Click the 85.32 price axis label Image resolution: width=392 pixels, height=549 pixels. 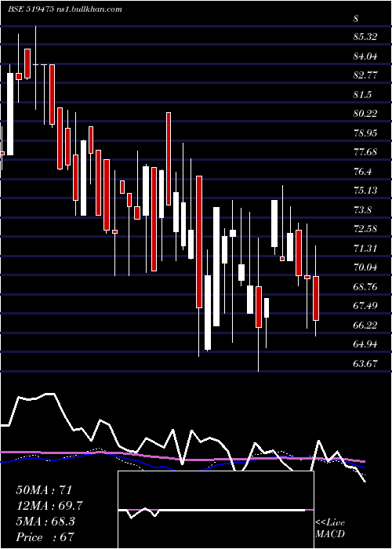[x=365, y=36]
